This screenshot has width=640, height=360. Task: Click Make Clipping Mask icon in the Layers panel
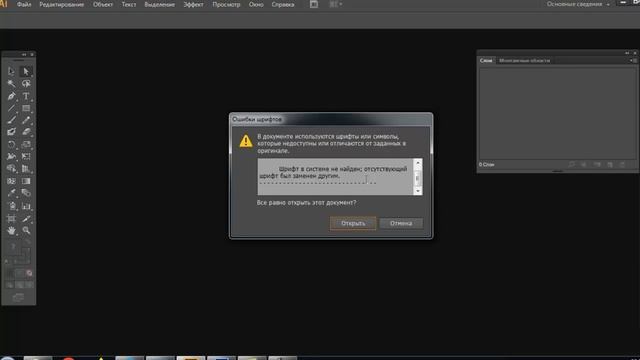coord(584,164)
